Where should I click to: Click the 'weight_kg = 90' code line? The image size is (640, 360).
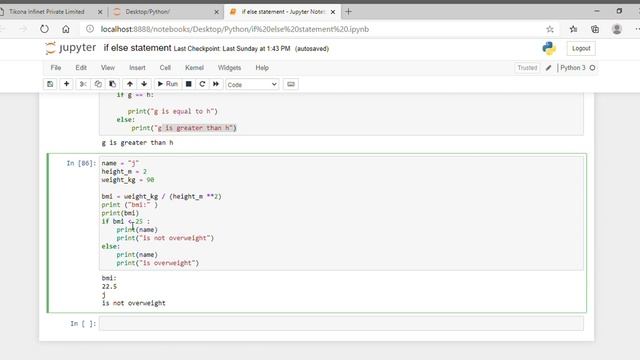pos(128,180)
